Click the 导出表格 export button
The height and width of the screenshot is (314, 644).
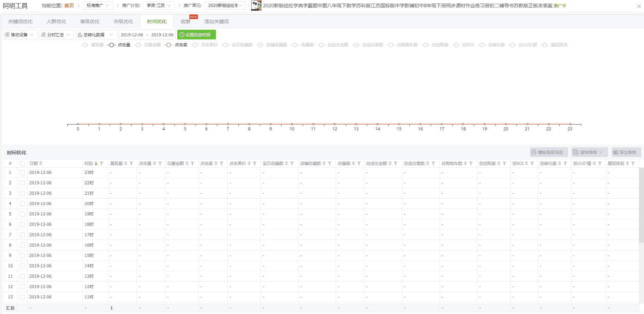(x=626, y=152)
